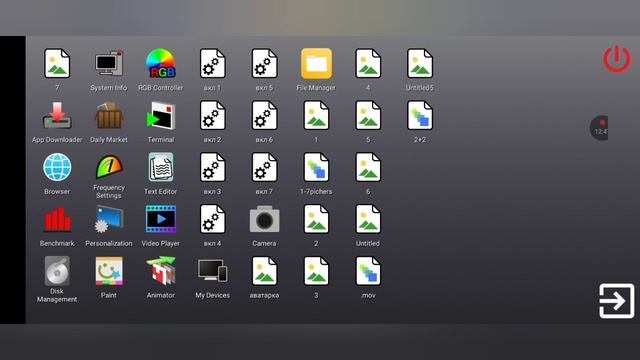This screenshot has height=360, width=640.
Task: Open Daily Market
Action: click(x=109, y=116)
